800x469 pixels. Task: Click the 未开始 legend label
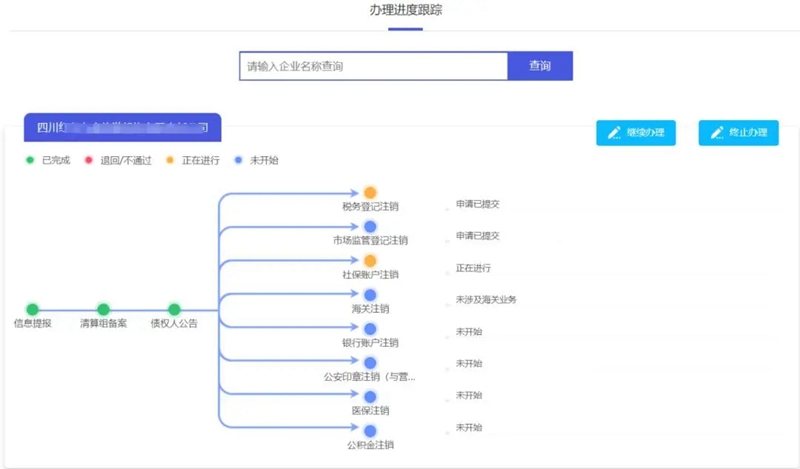pyautogui.click(x=264, y=160)
